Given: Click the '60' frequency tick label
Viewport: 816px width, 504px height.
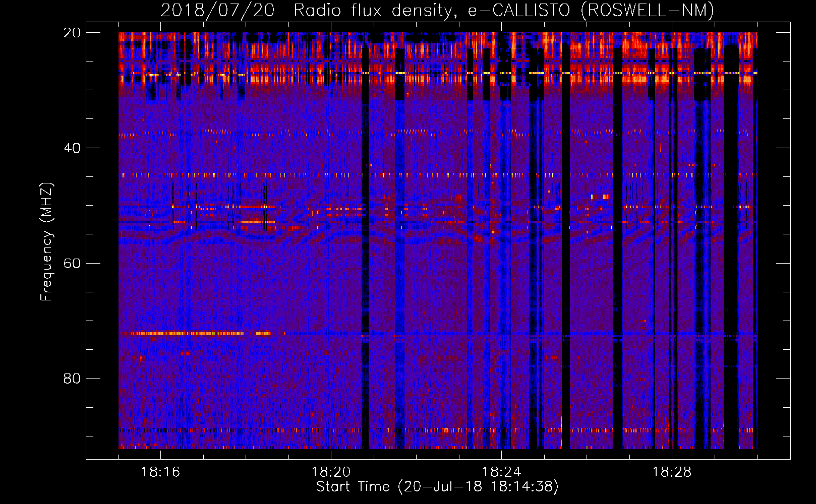Looking at the screenshot, I should coord(72,264).
